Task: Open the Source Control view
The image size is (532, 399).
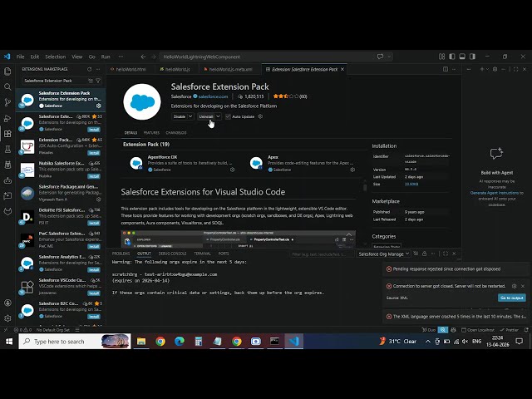Action: click(x=7, y=102)
